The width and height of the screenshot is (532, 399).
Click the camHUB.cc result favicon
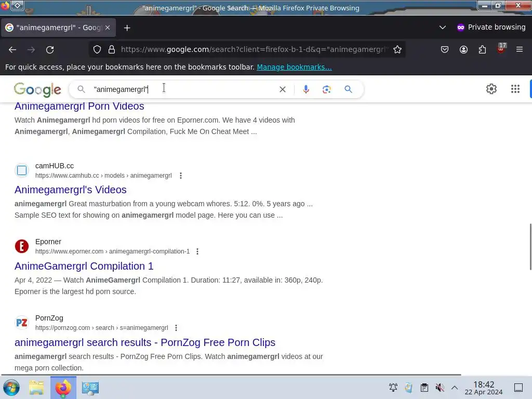[x=22, y=170]
